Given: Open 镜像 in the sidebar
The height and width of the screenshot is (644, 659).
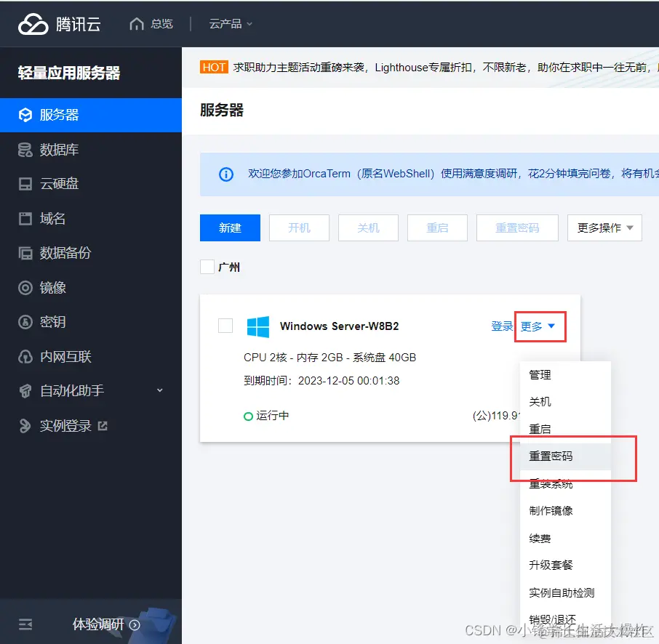Looking at the screenshot, I should tap(52, 288).
